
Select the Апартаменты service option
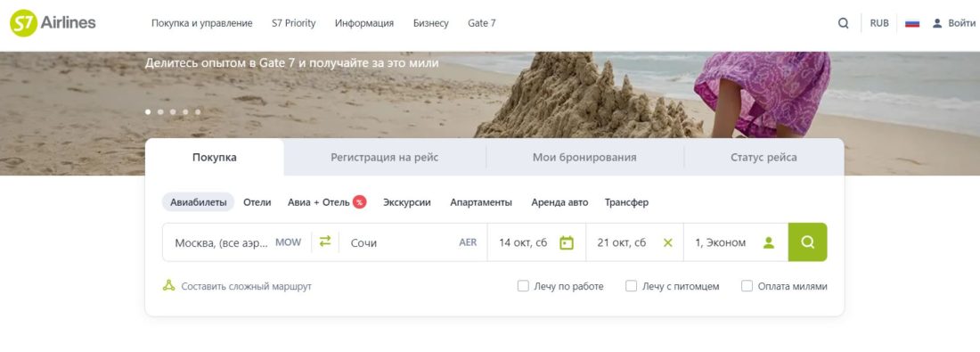(x=481, y=202)
